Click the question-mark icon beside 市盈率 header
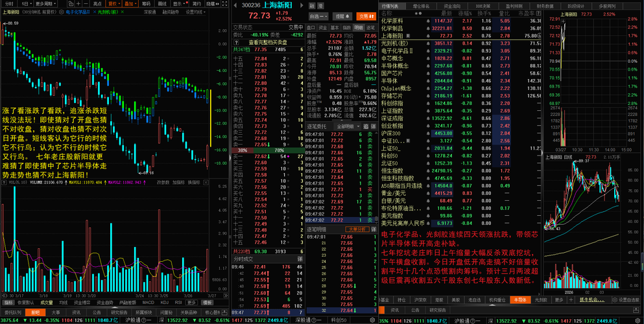Image resolution: width=644 pixels, height=324 pixels. (538, 14)
